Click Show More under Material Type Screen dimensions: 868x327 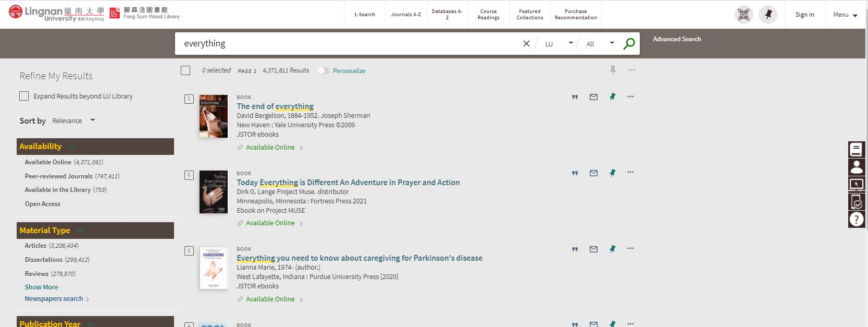(x=41, y=287)
